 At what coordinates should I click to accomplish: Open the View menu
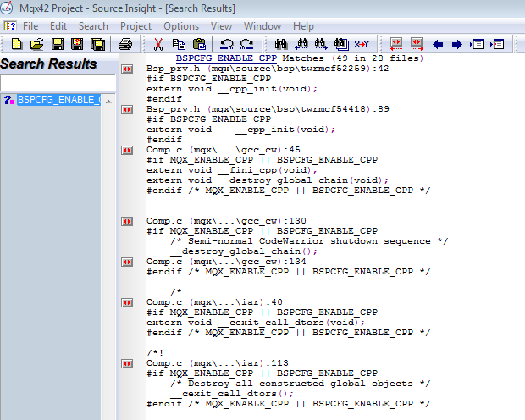[x=221, y=26]
